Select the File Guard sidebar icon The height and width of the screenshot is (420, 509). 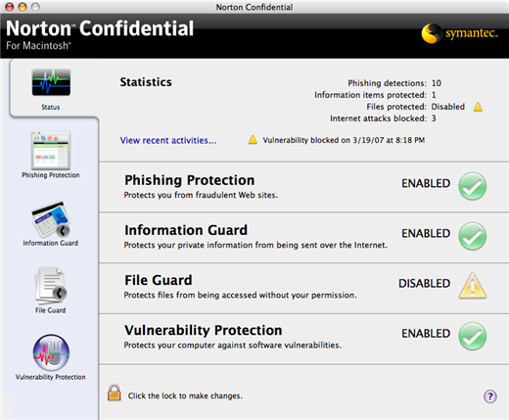[x=50, y=286]
